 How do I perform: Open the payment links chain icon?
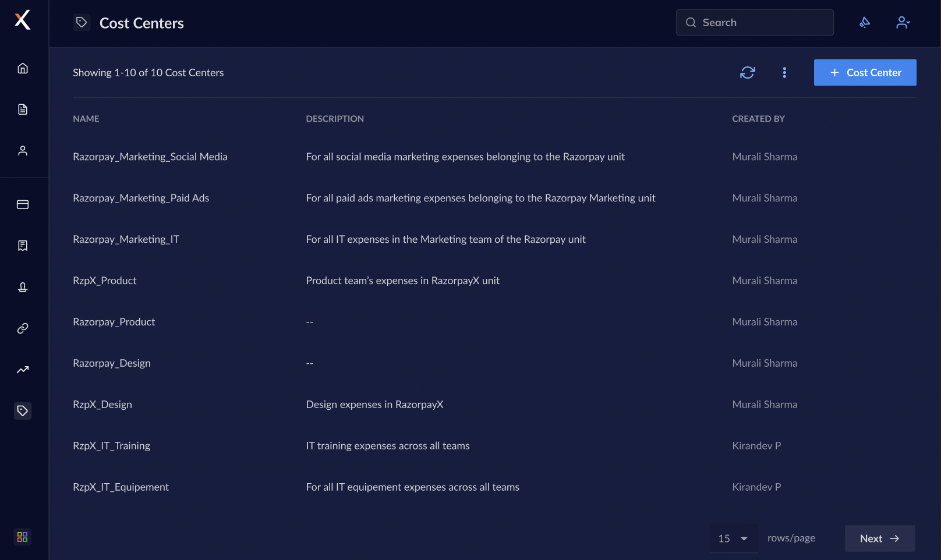tap(23, 328)
